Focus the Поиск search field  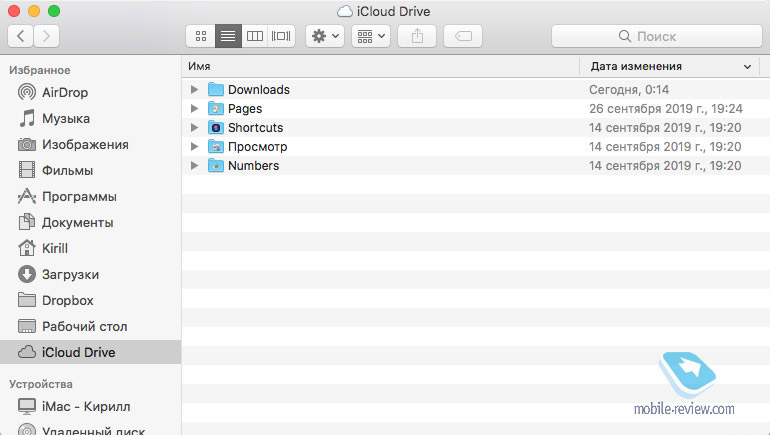pyautogui.click(x=657, y=36)
